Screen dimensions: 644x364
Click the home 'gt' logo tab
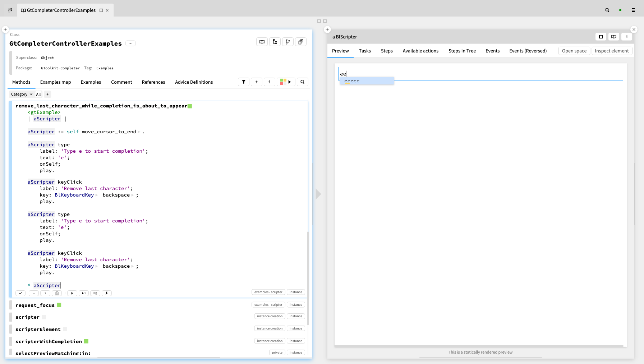tap(10, 10)
